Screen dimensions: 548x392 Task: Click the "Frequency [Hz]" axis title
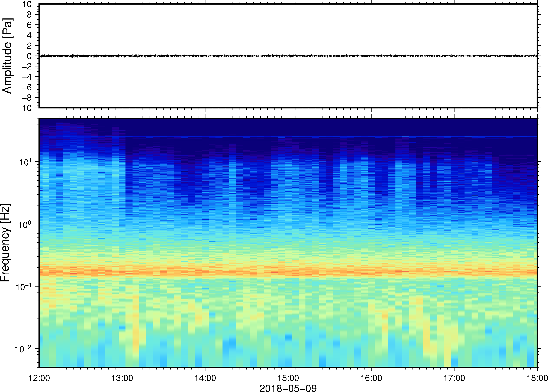click(x=5, y=243)
